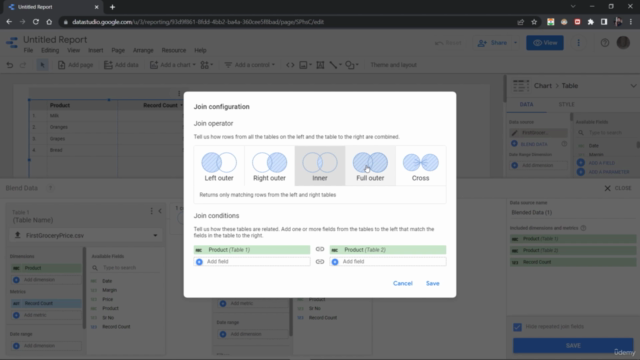Open FirstGroceryPrice.csv data source dropdown
This screenshot has width=640, height=360.
(86, 236)
